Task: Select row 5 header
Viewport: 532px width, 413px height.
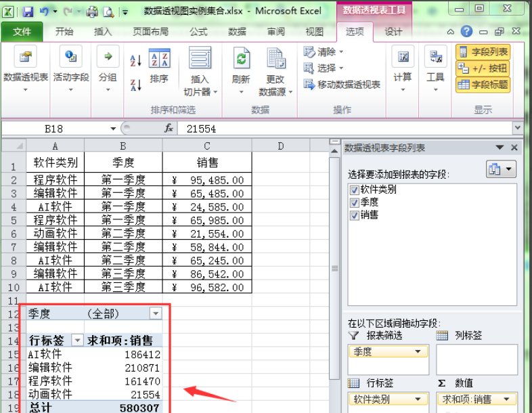Action: coord(14,220)
